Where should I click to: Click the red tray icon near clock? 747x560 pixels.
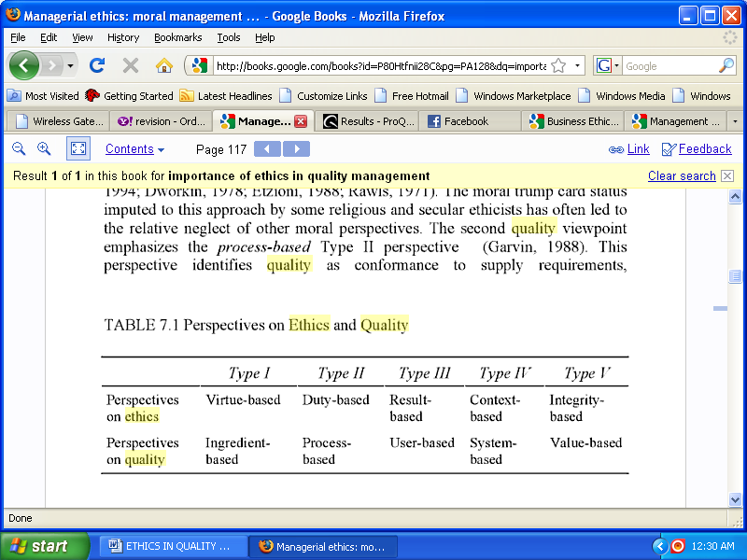coord(677,546)
